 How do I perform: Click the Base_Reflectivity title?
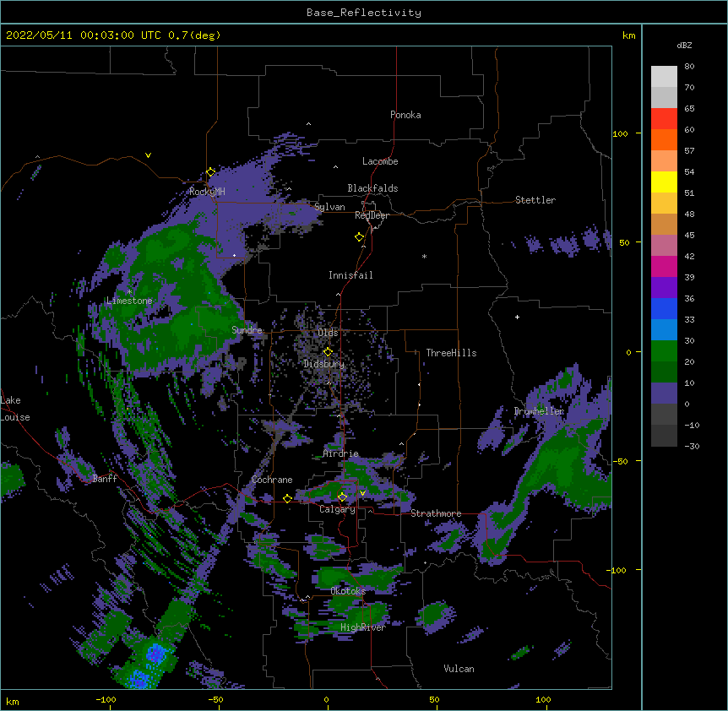[364, 13]
